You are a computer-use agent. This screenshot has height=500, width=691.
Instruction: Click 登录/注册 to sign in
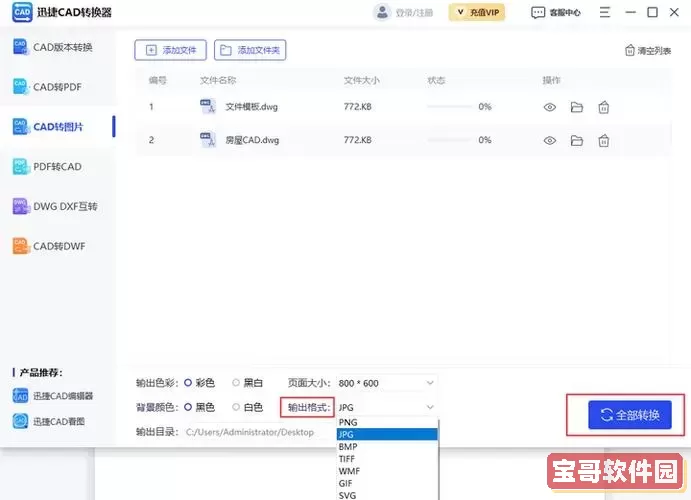(414, 13)
